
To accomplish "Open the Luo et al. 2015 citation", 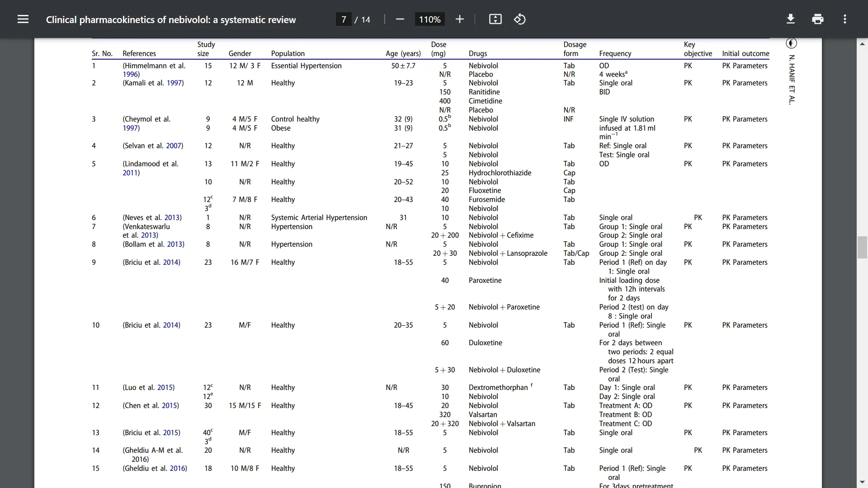I will point(165,388).
